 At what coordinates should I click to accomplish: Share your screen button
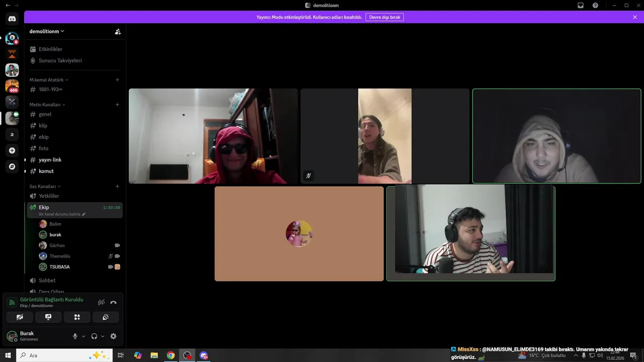(x=48, y=317)
